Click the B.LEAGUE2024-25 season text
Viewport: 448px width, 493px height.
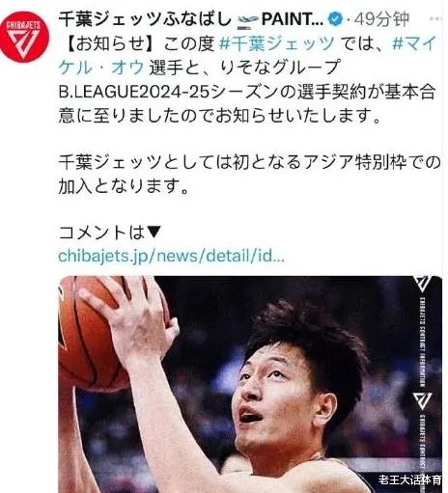point(133,92)
